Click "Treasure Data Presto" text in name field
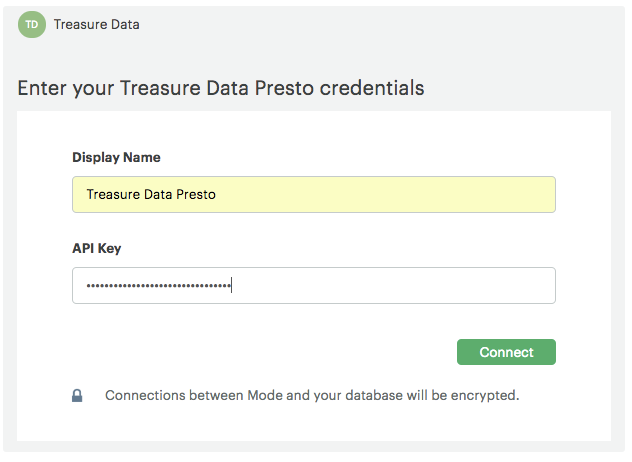 151,195
